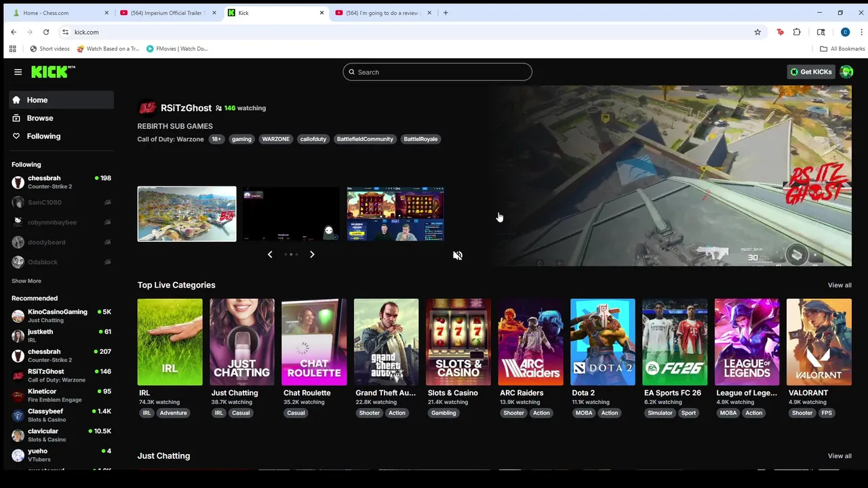This screenshot has width=868, height=488.
Task: Open yueho recommended channel
Action: (62, 455)
